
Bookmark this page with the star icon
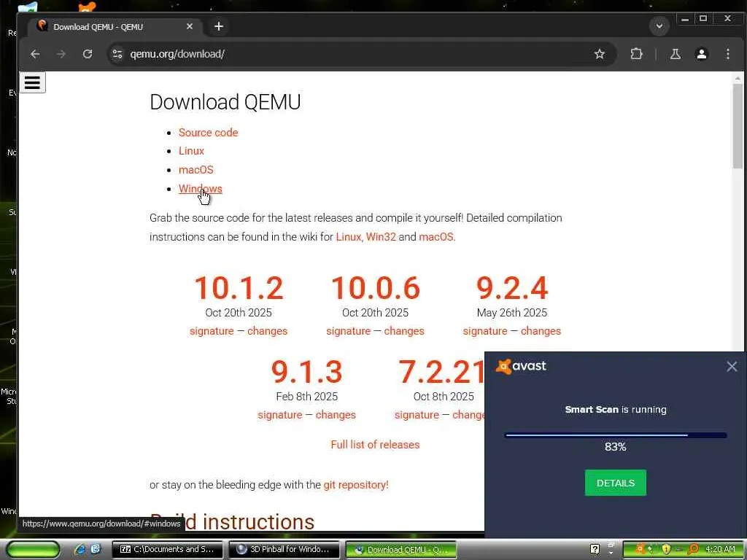(600, 54)
